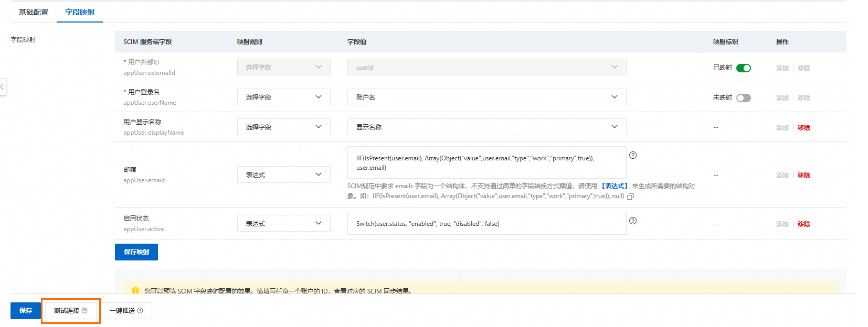Remove the 启用状态 mapping row
This screenshot has width=868, height=327.
804,224
